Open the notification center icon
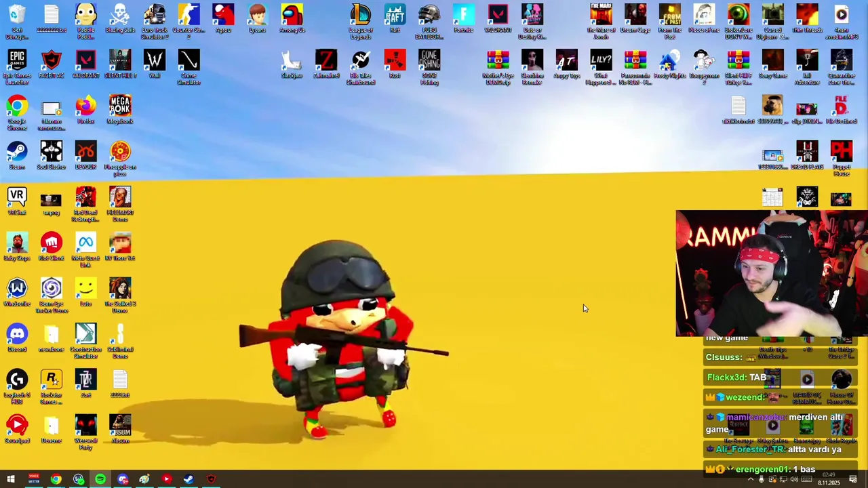 pyautogui.click(x=854, y=479)
